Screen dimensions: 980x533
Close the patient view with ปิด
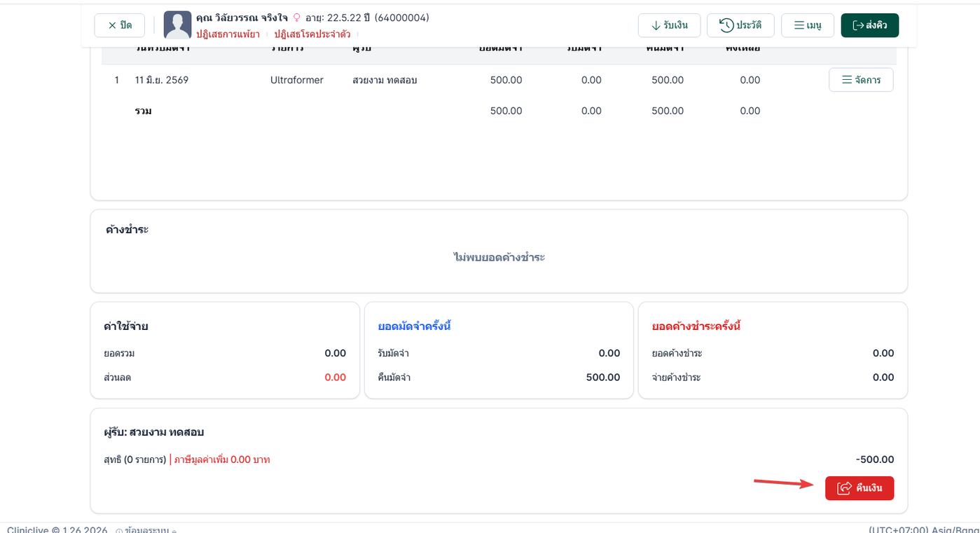pyautogui.click(x=120, y=25)
